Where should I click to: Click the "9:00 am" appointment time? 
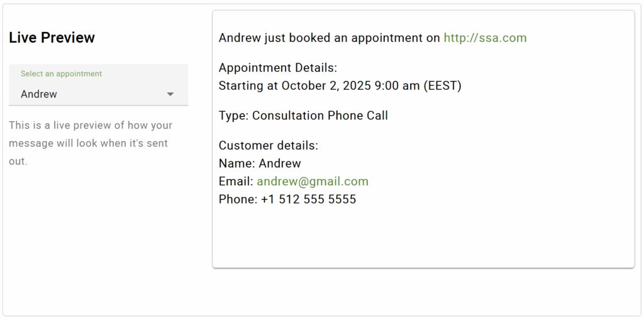pos(397,86)
